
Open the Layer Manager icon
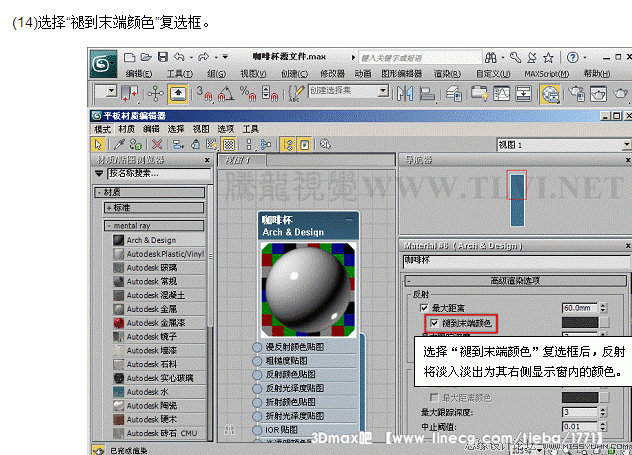454,94
